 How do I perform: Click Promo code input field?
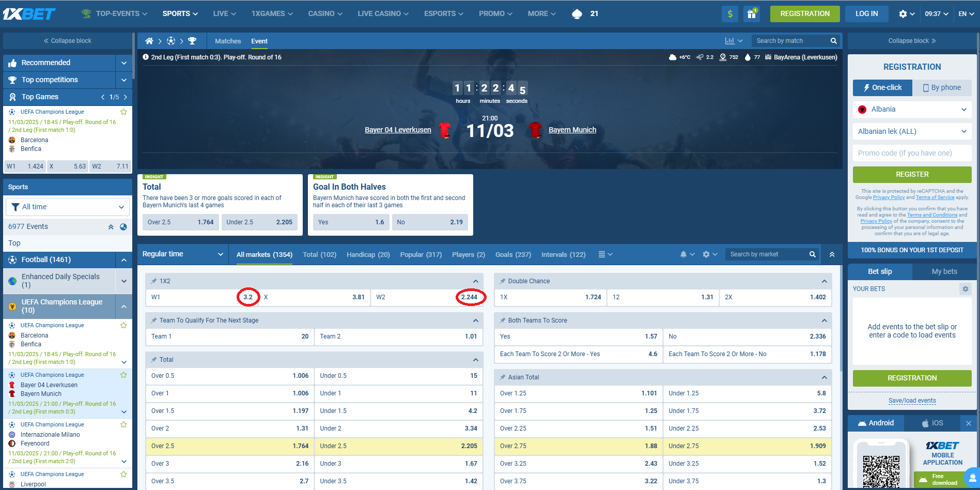pyautogui.click(x=912, y=154)
